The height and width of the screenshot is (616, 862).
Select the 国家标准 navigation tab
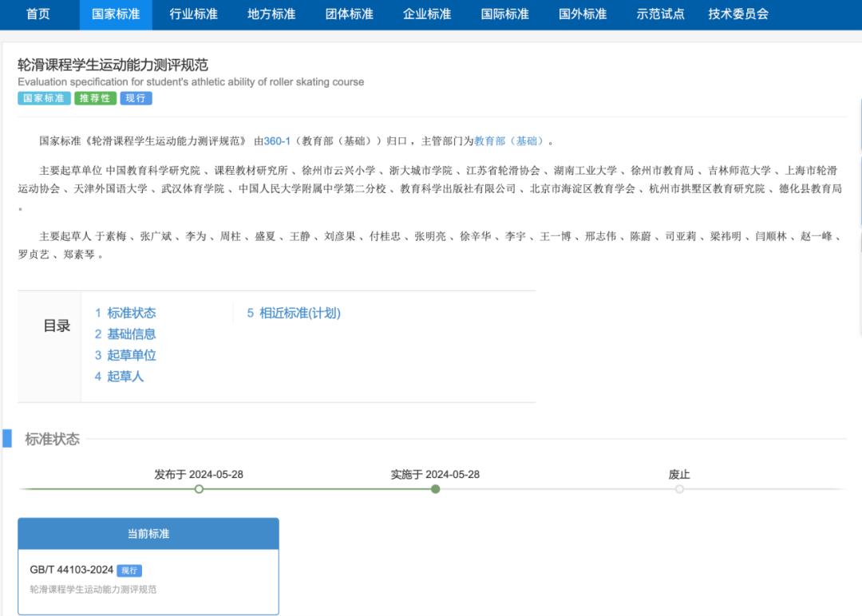coord(116,14)
